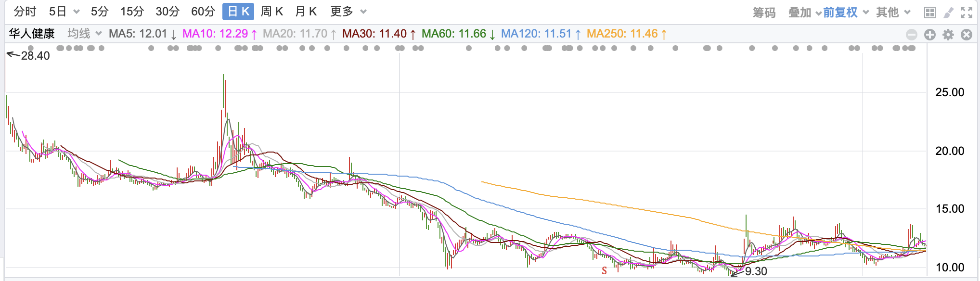Viewport: 980px width, 281px height.
Task: Click the MA120: 11.51 value
Action: click(541, 34)
